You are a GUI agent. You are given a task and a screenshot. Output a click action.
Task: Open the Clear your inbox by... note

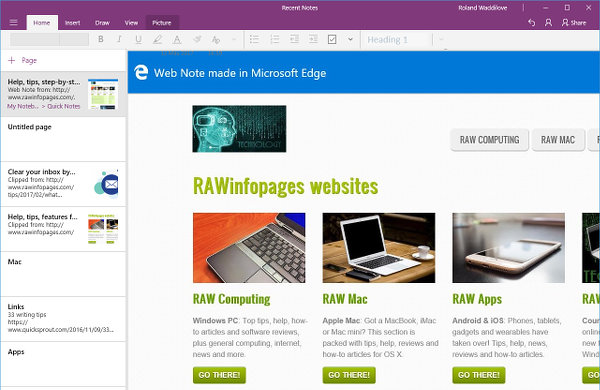pos(64,184)
